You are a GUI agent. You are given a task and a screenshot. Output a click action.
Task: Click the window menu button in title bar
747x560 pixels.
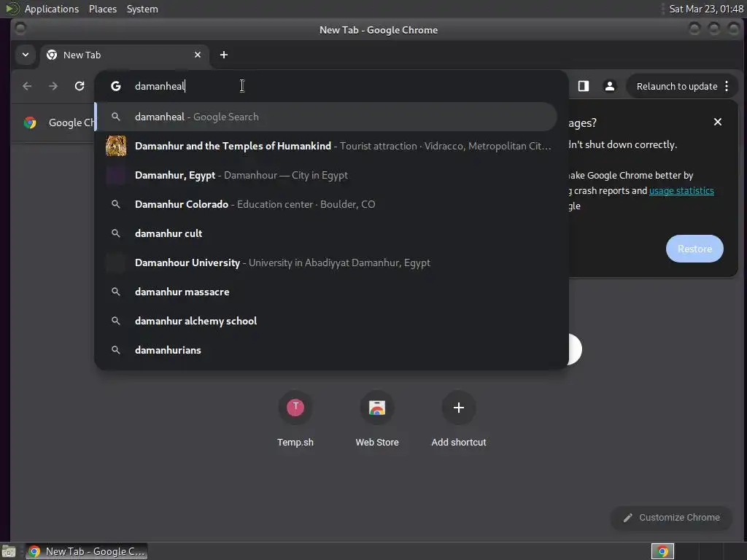click(20, 29)
